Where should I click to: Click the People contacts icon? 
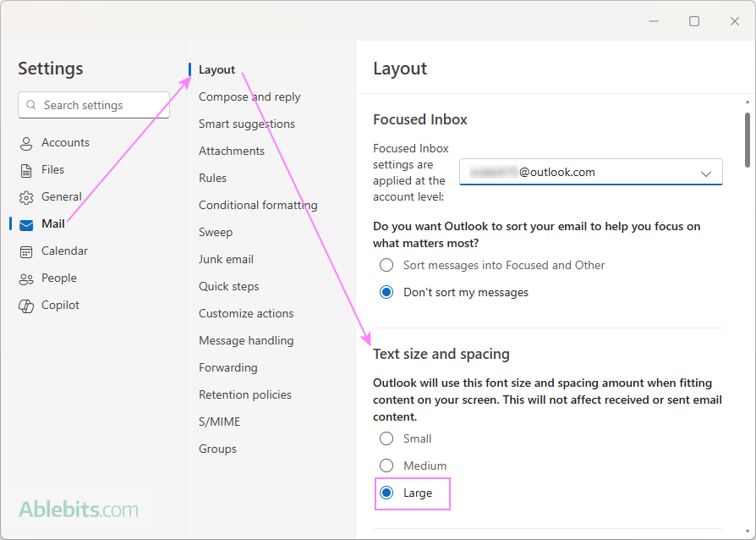(x=26, y=279)
